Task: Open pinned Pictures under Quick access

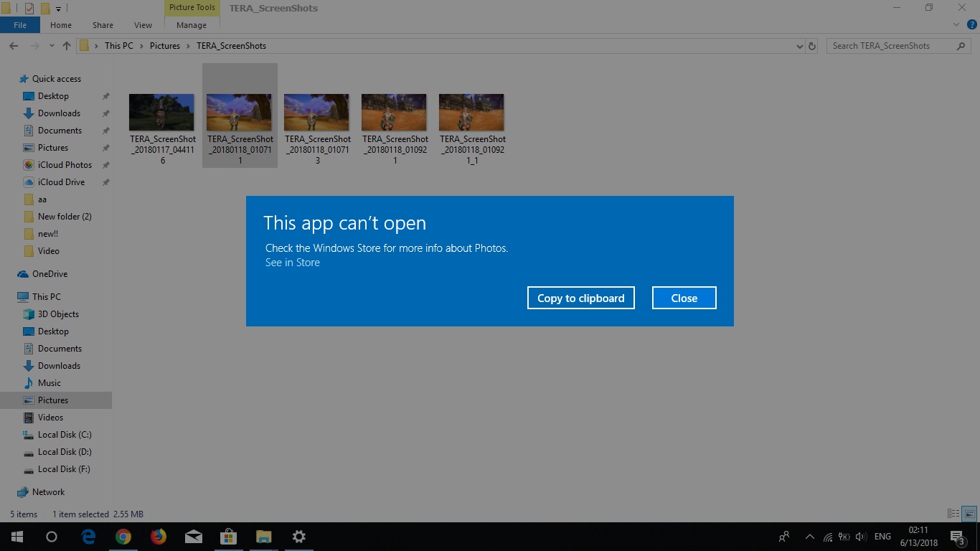Action: tap(52, 148)
